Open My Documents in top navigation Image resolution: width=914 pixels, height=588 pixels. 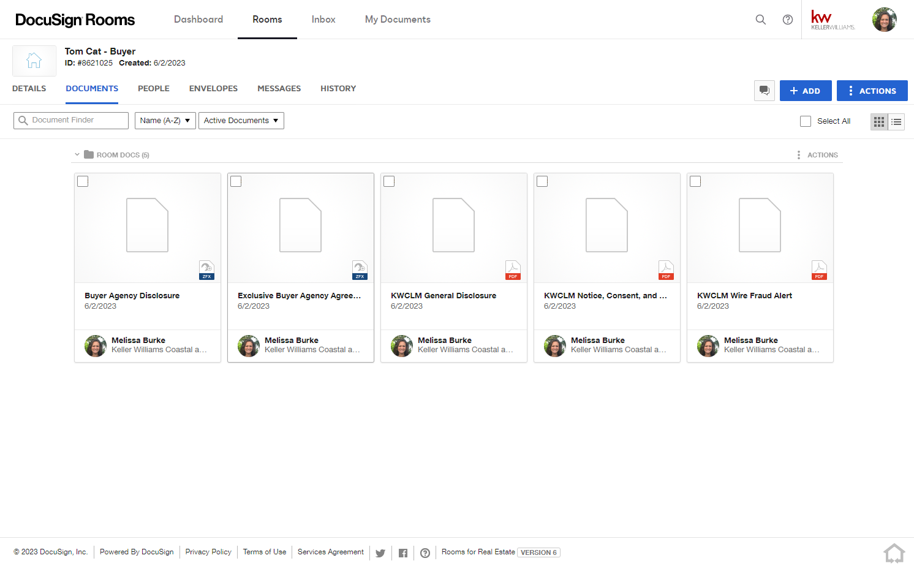point(398,20)
